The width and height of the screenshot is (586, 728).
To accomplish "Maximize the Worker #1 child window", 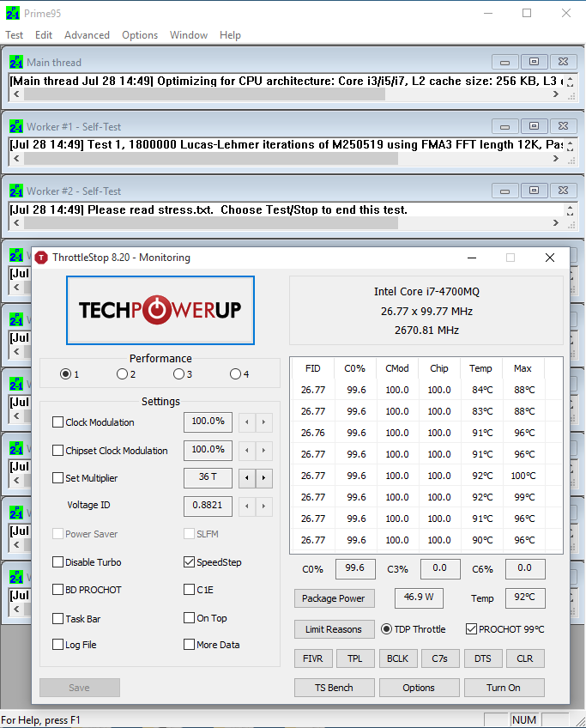I will coord(534,126).
